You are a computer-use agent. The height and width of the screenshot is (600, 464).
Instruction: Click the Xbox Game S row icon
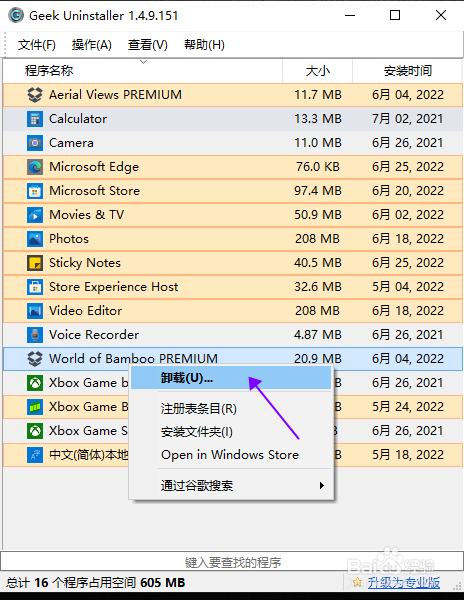[35, 431]
